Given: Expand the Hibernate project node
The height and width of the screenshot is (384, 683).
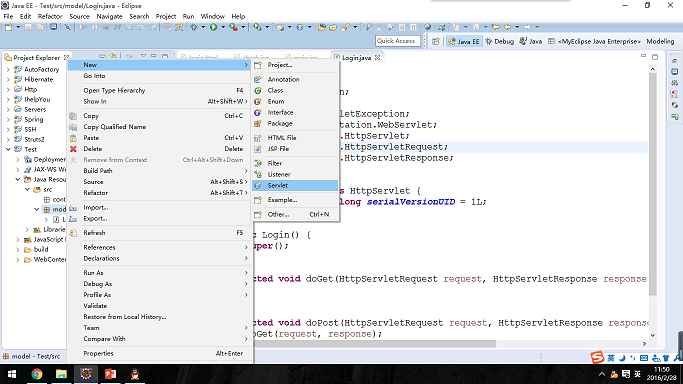Looking at the screenshot, I should [8, 80].
